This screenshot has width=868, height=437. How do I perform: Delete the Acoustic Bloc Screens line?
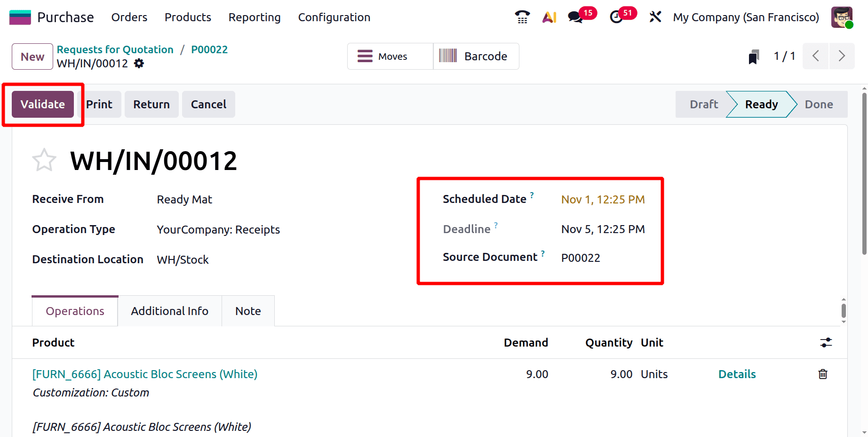coord(822,374)
